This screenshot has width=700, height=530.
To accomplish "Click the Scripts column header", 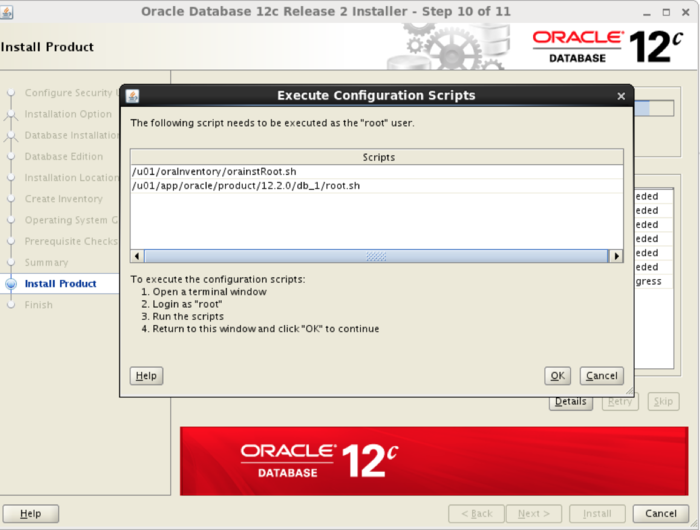I will [377, 157].
